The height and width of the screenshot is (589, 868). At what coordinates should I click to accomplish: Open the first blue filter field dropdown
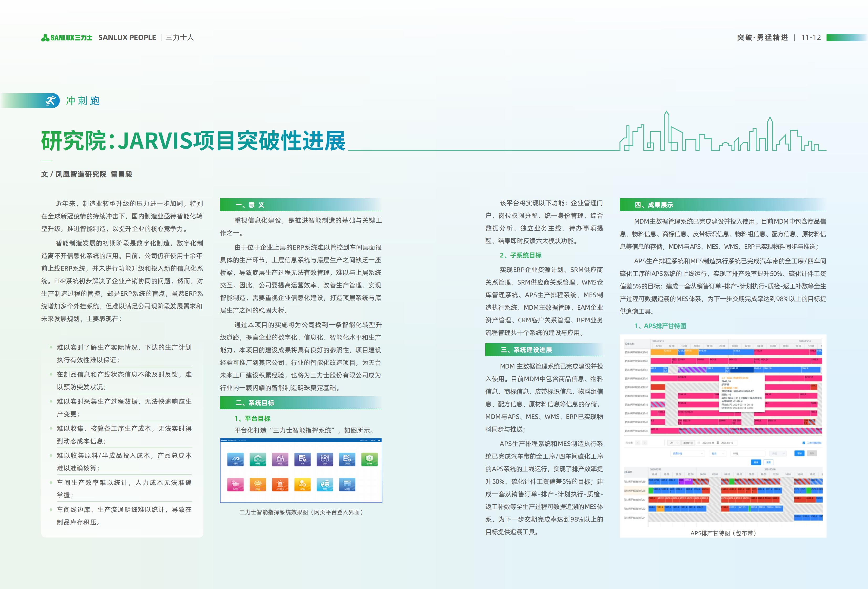coord(688,454)
